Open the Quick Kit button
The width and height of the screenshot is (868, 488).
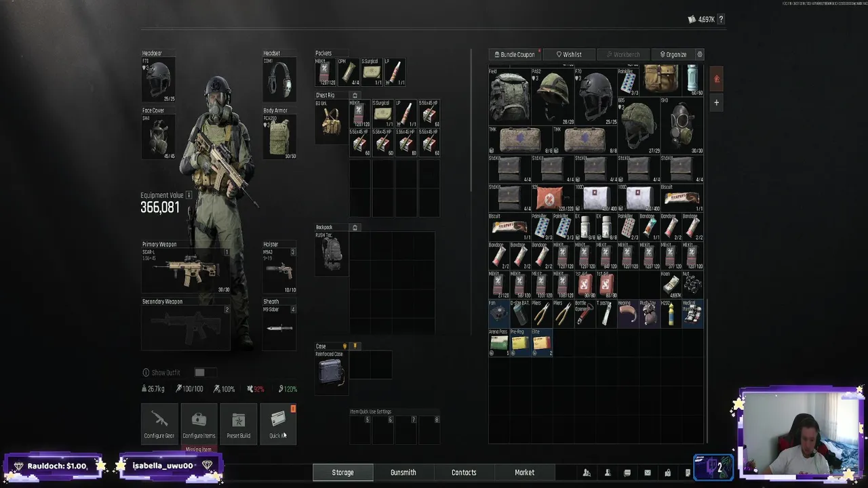pyautogui.click(x=278, y=424)
